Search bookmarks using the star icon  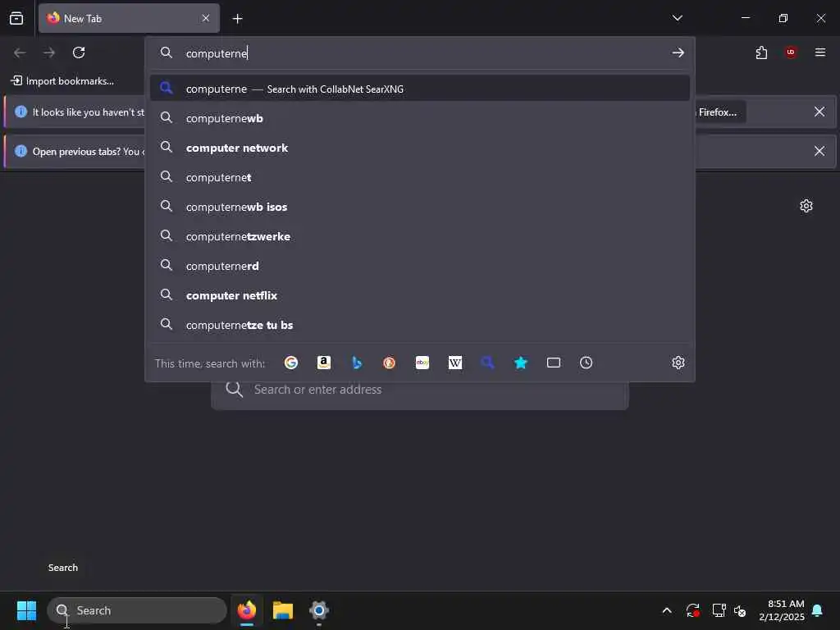(521, 363)
